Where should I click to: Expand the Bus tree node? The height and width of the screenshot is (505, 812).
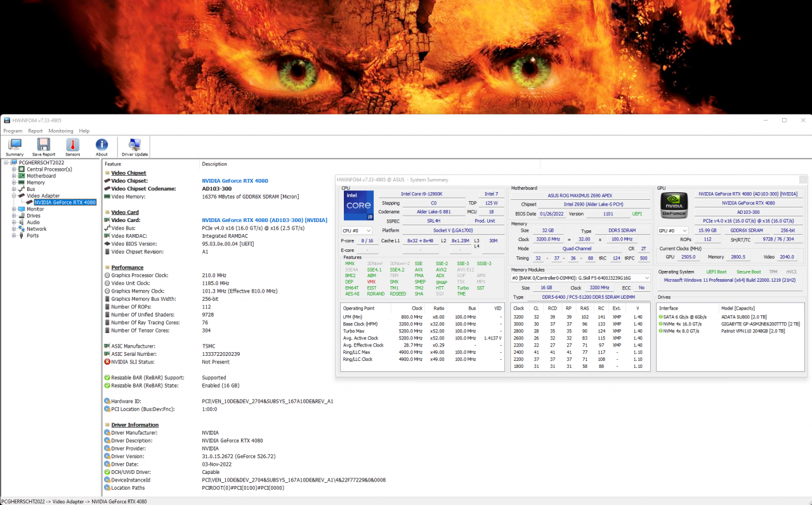coord(14,189)
